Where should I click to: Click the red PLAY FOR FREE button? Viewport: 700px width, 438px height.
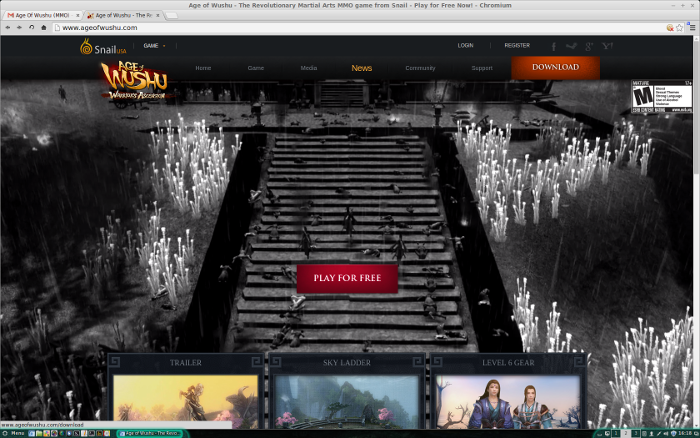(347, 278)
